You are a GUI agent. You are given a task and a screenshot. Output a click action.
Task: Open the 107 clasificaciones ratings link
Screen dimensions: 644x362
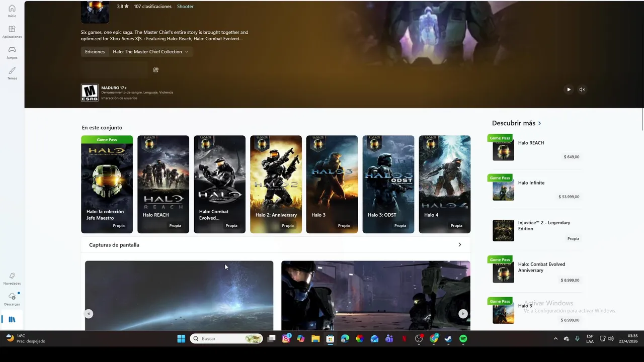tap(152, 7)
